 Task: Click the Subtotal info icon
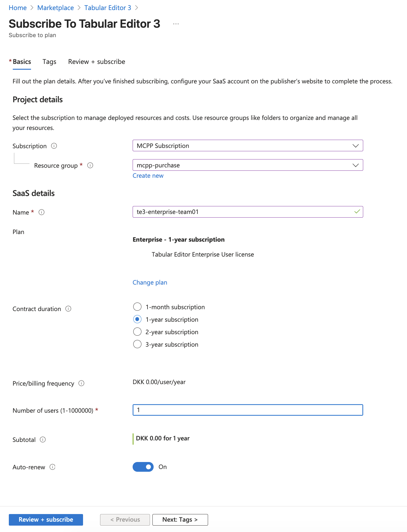43,439
